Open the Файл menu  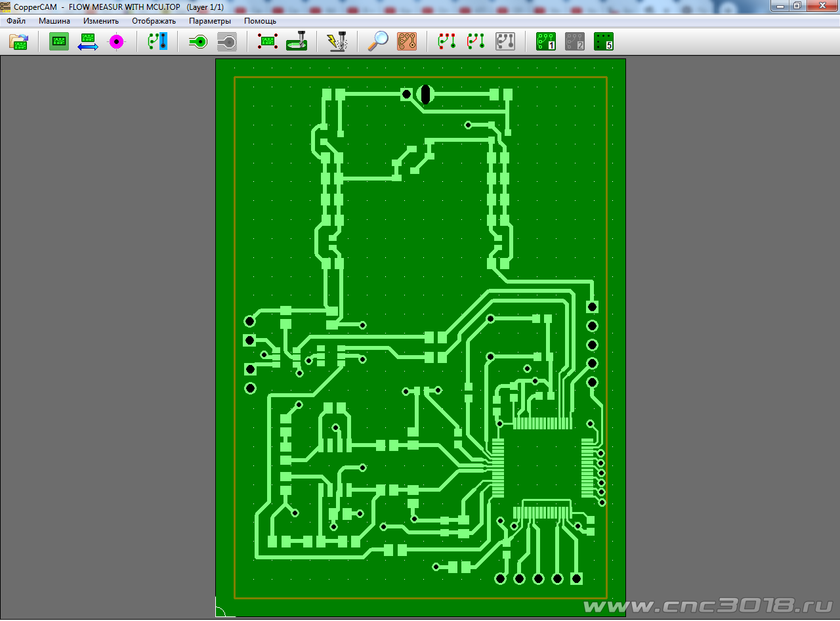[16, 21]
